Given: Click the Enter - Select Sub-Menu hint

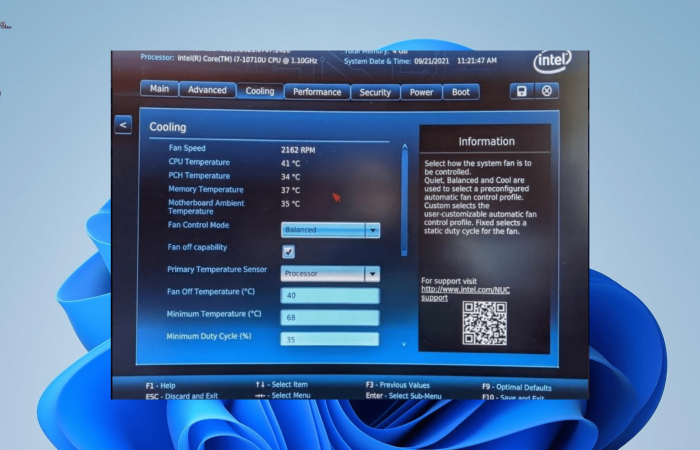Looking at the screenshot, I should (404, 396).
